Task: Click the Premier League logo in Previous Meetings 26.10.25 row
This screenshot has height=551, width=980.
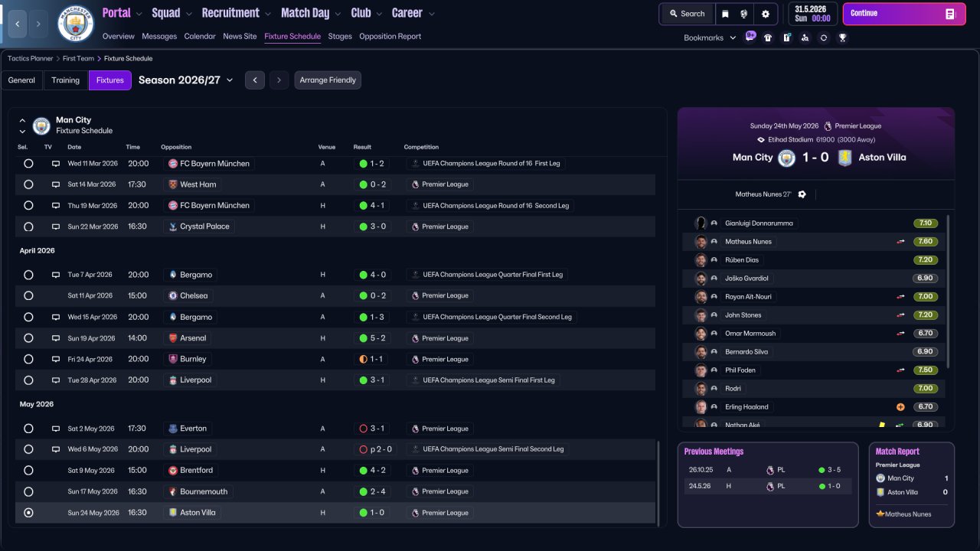Action: 770,470
